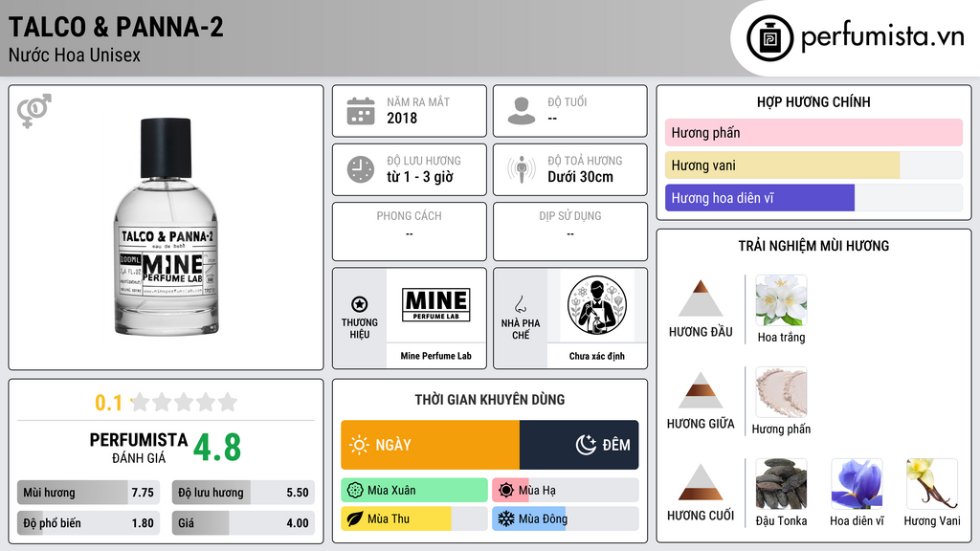Click the Hương phấn accord bar
980x551 pixels.
tap(813, 132)
